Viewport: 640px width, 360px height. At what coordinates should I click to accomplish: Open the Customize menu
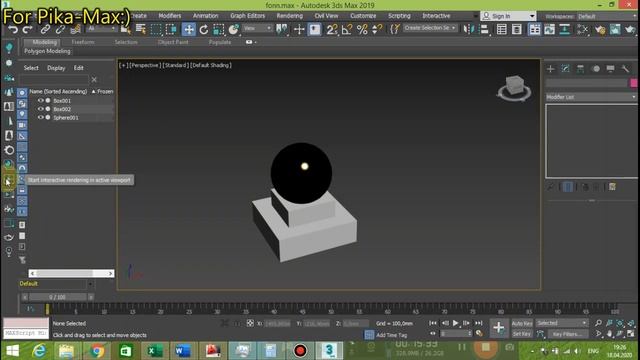[363, 16]
